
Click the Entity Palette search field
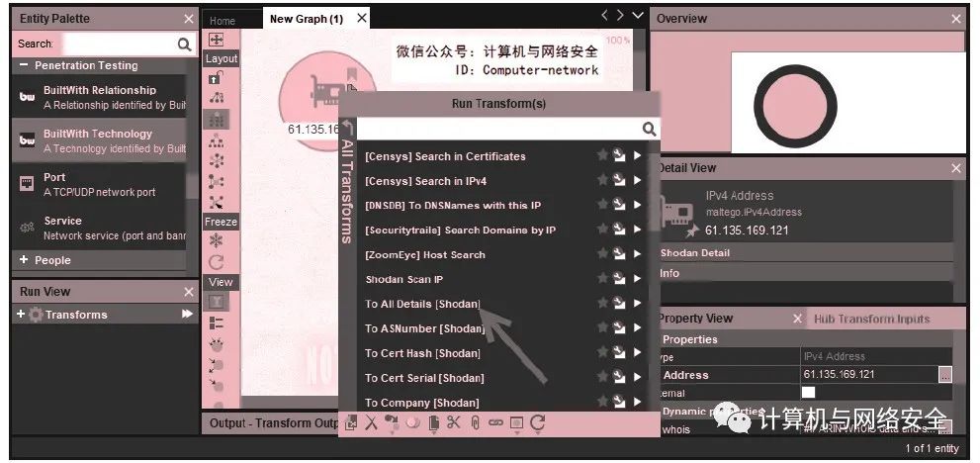119,44
